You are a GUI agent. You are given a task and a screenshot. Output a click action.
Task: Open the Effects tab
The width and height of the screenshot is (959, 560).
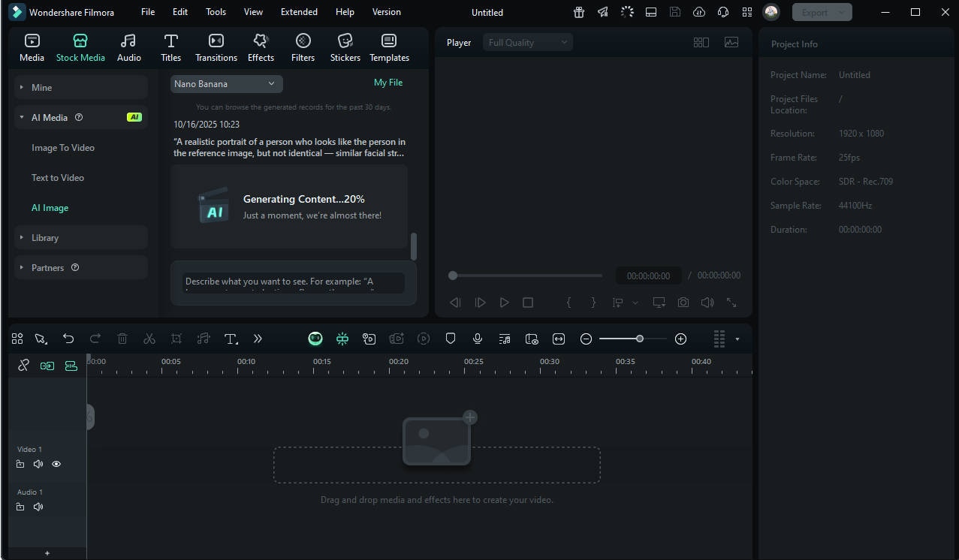click(x=261, y=47)
